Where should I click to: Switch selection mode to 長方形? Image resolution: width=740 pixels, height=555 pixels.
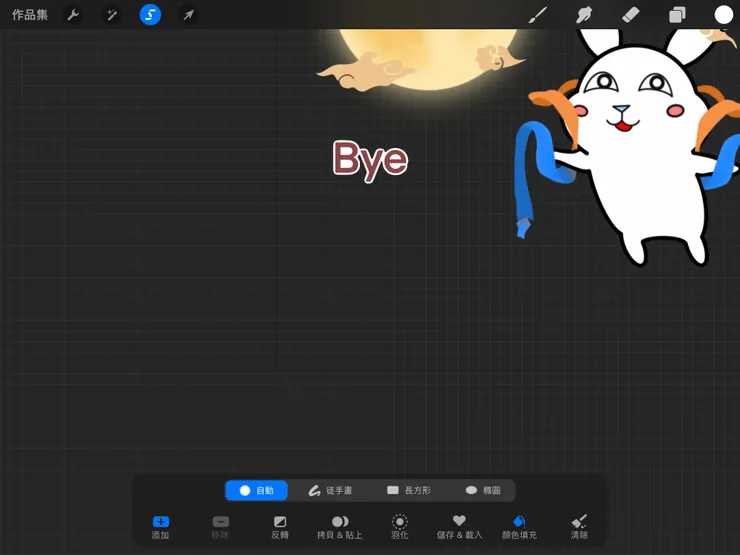click(409, 490)
